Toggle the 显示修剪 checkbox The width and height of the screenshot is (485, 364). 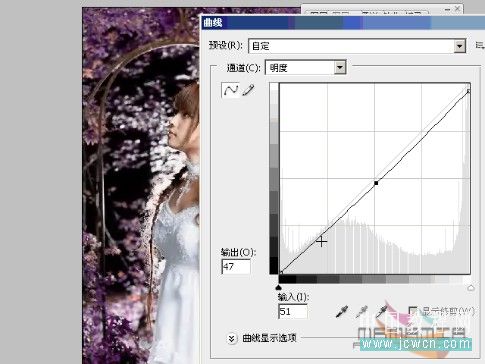click(x=413, y=311)
